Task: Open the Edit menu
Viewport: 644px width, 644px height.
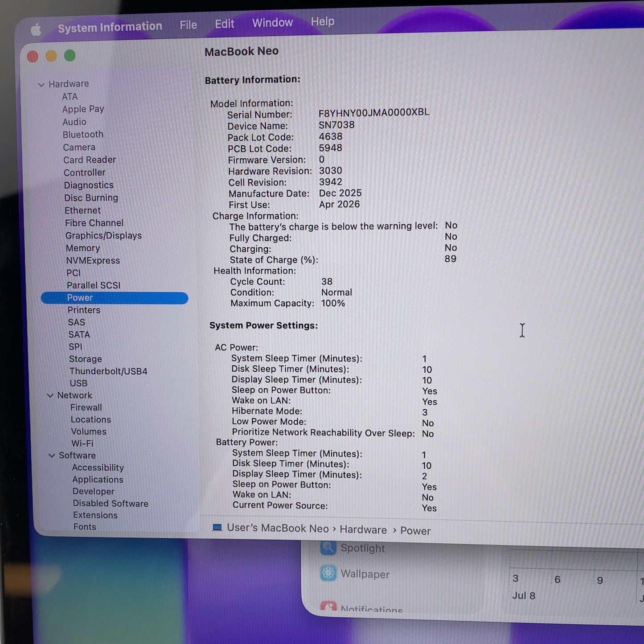Action: [225, 24]
